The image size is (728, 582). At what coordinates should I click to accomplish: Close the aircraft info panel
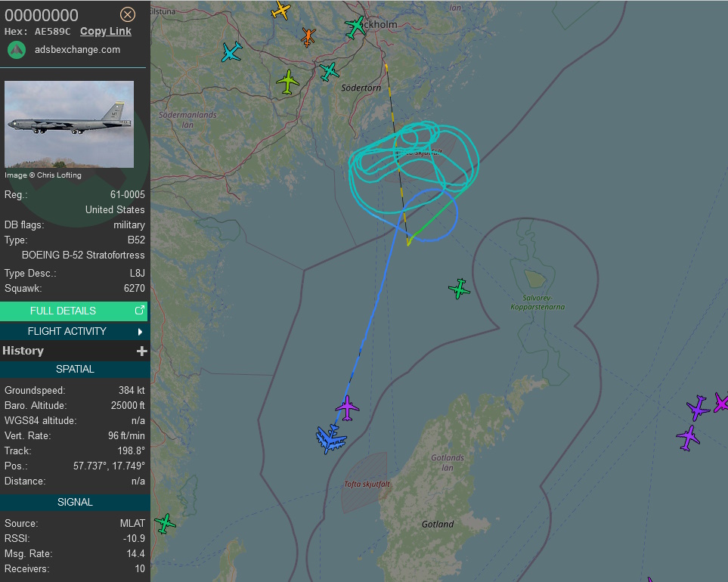coord(128,15)
